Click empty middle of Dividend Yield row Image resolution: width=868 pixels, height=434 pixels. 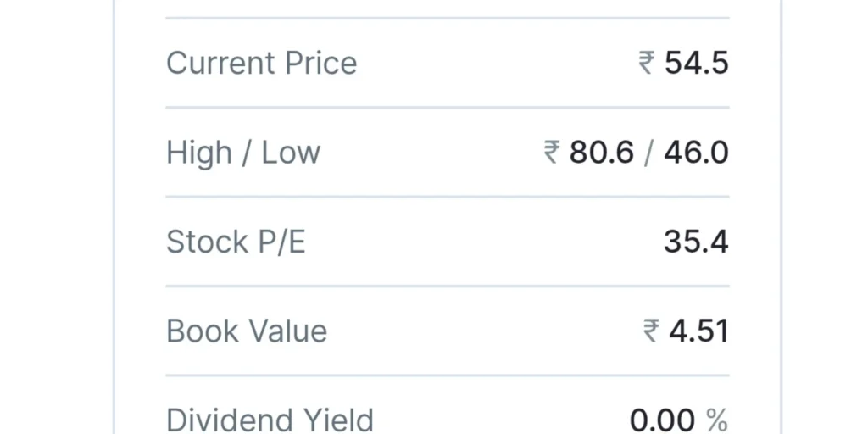(500, 420)
